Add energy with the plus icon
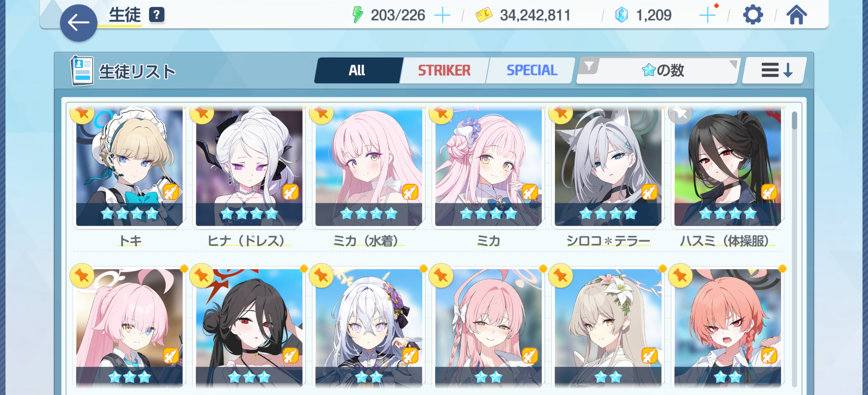This screenshot has width=868, height=395. pos(442,16)
